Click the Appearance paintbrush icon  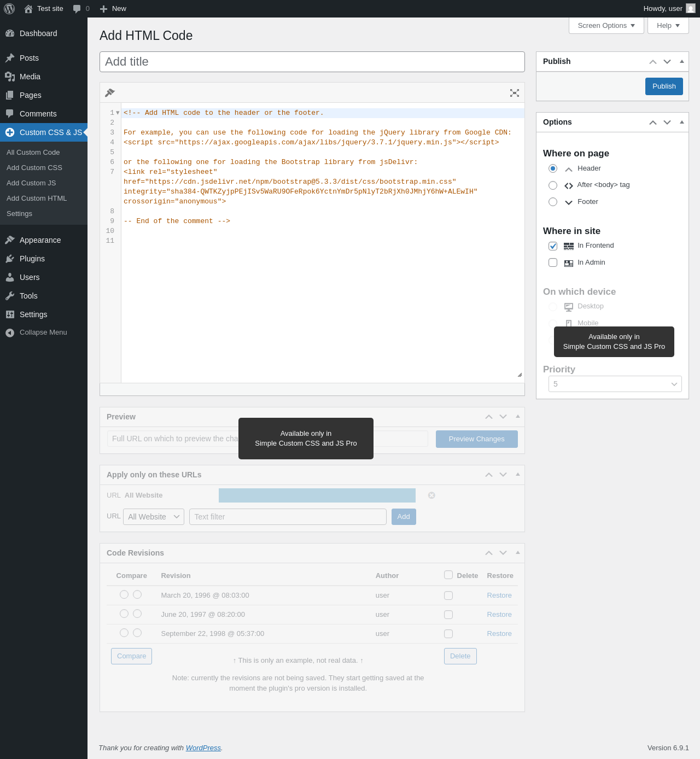pos(10,240)
